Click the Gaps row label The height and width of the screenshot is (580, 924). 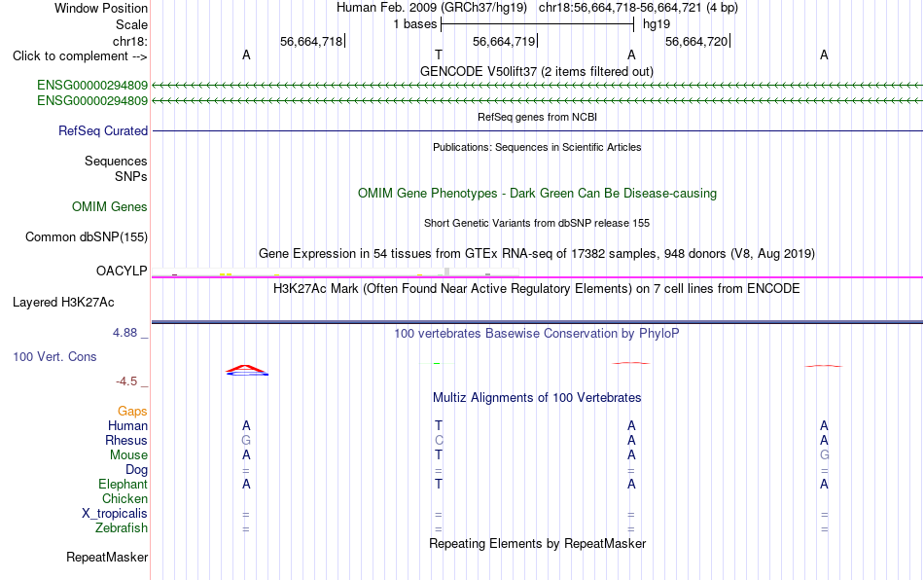click(132, 412)
